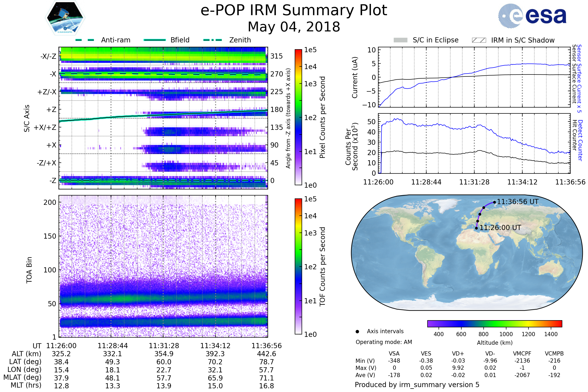Click the IRM in S/C Shadow hatched legend patch
The height and width of the screenshot is (392, 588).
479,40
